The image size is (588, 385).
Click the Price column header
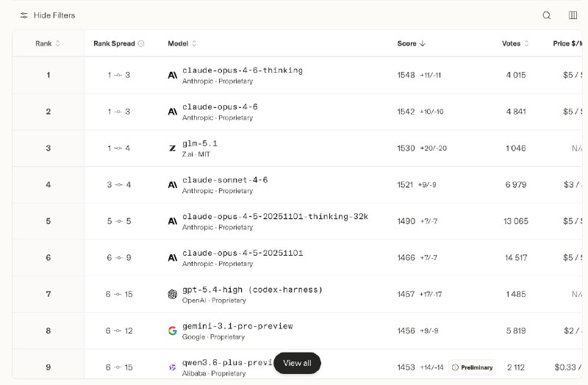569,44
